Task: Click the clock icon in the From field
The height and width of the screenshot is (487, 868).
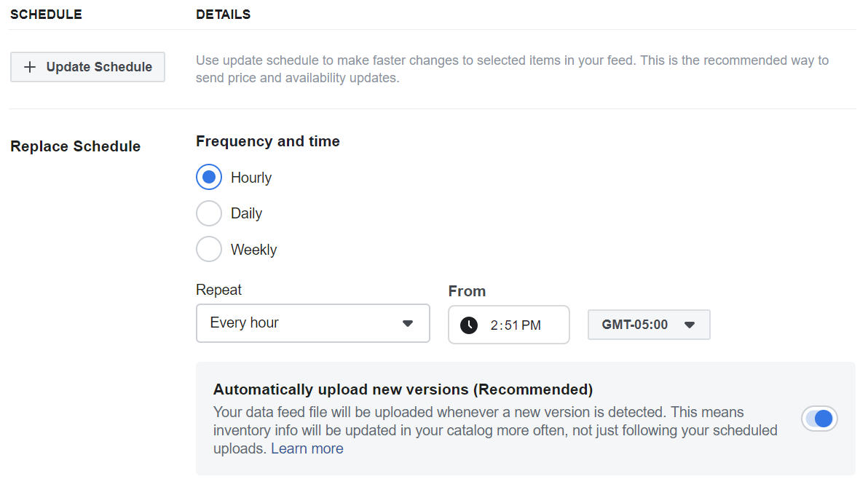Action: tap(469, 325)
